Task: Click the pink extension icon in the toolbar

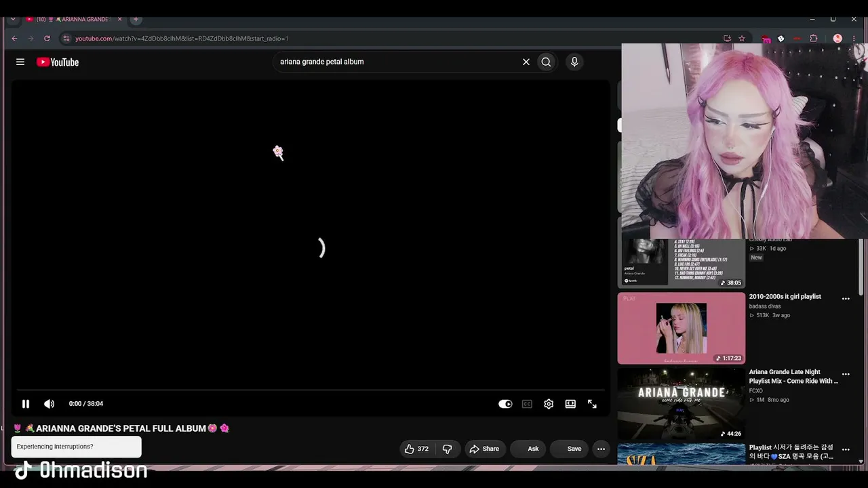Action: pyautogui.click(x=766, y=39)
